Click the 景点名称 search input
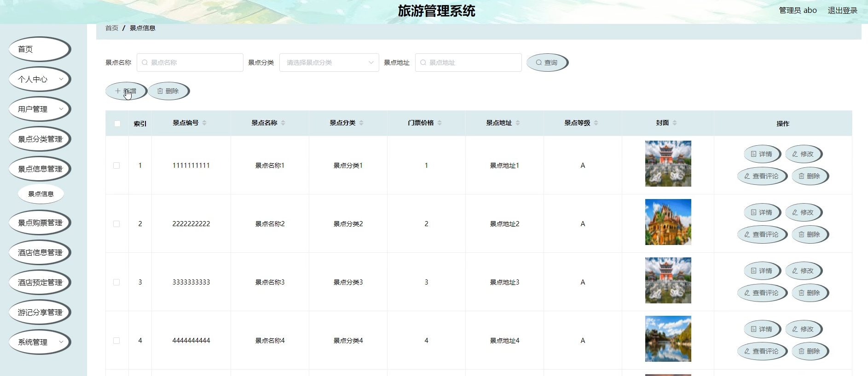Viewport: 868px width, 376px height. (x=190, y=63)
